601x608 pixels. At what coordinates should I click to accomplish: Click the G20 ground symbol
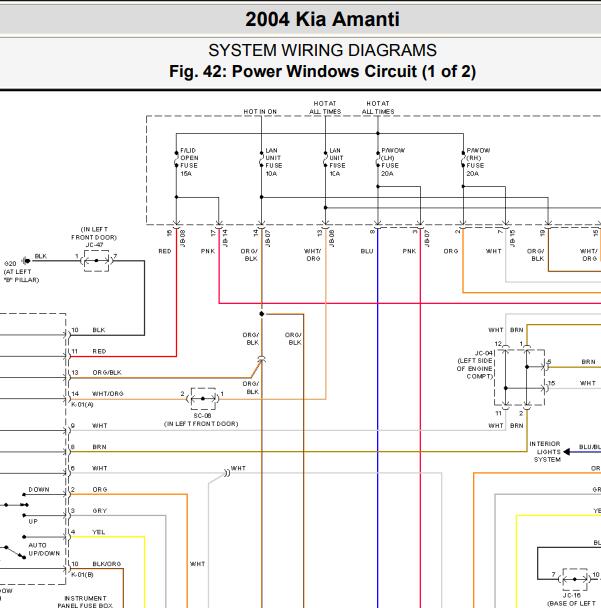click(x=26, y=261)
